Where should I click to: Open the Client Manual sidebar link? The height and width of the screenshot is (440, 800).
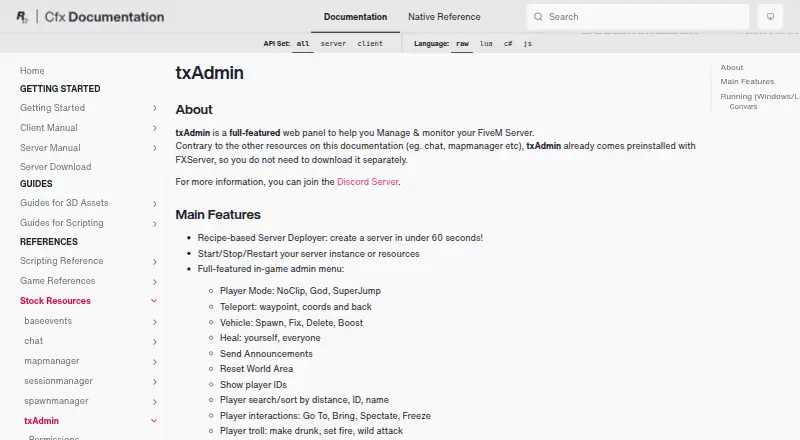[x=49, y=128]
